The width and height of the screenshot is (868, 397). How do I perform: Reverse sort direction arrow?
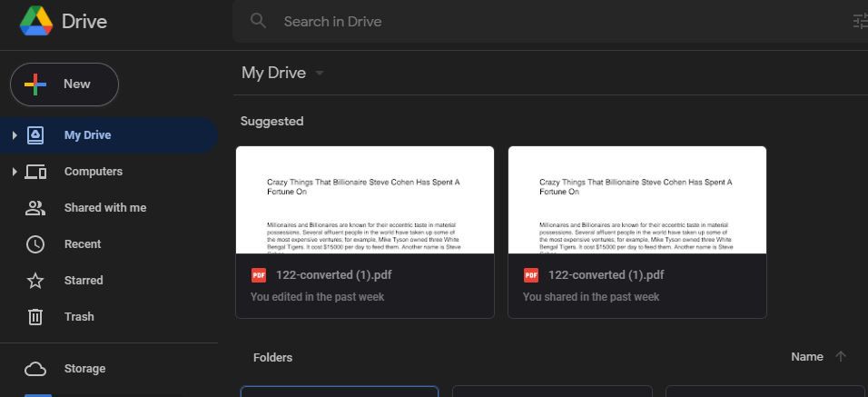pyautogui.click(x=841, y=357)
